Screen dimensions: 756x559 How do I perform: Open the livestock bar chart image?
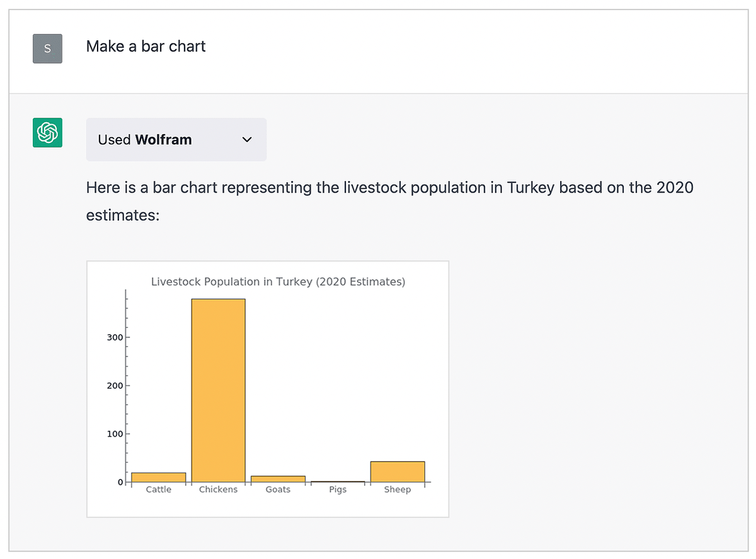(x=268, y=389)
